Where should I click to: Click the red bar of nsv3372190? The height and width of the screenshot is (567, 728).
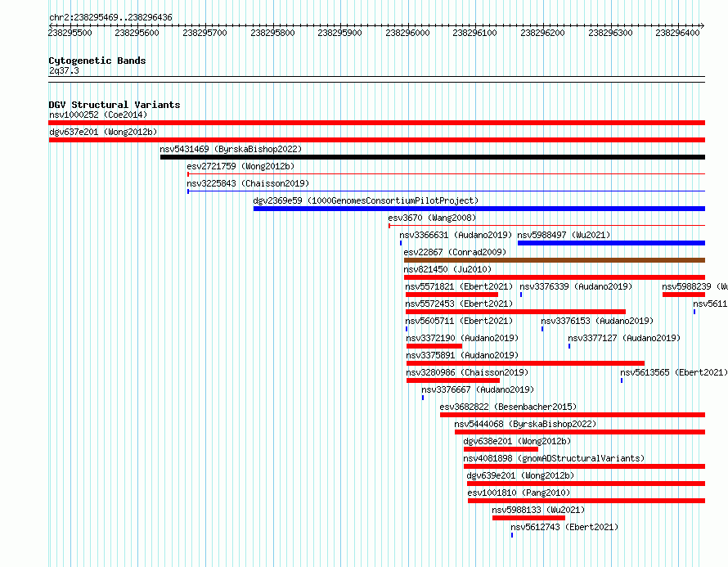coord(434,346)
